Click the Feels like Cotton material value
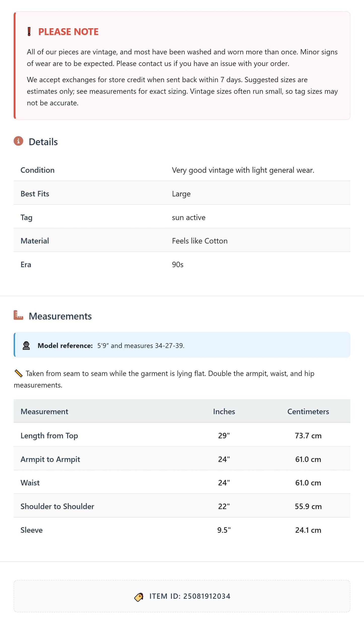364x624 pixels. click(200, 241)
